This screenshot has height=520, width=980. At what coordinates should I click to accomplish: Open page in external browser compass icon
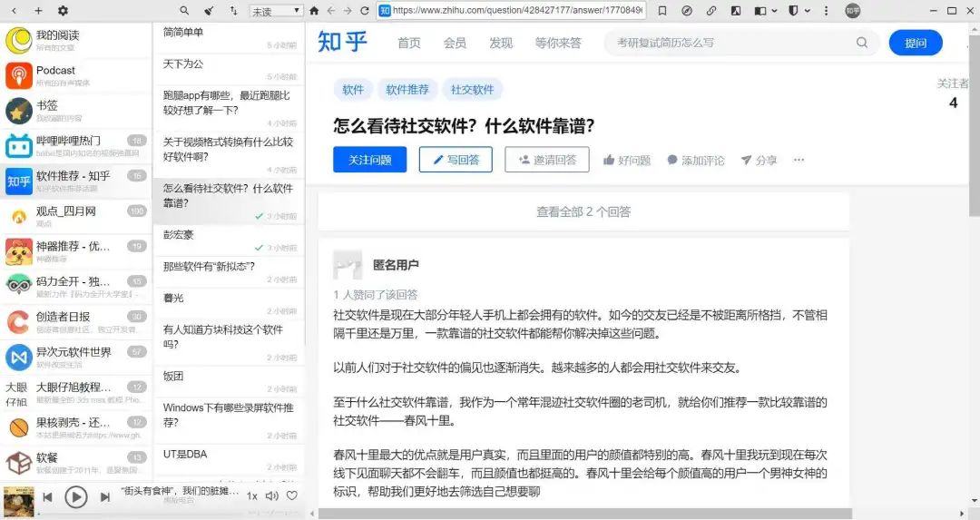point(687,11)
